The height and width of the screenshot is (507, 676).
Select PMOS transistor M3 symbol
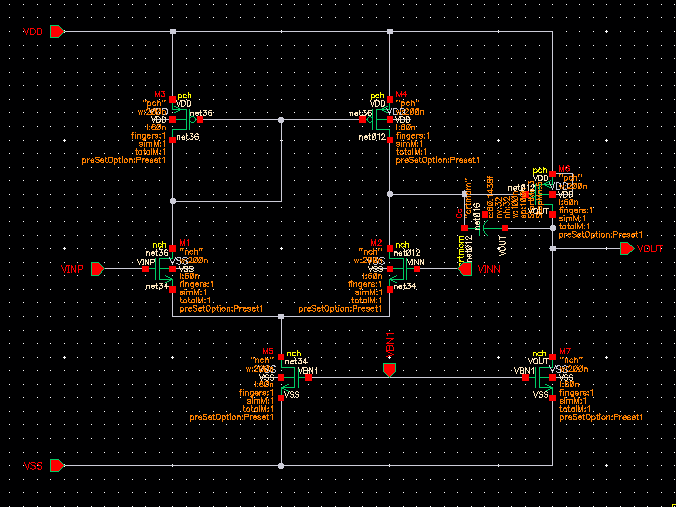185,120
